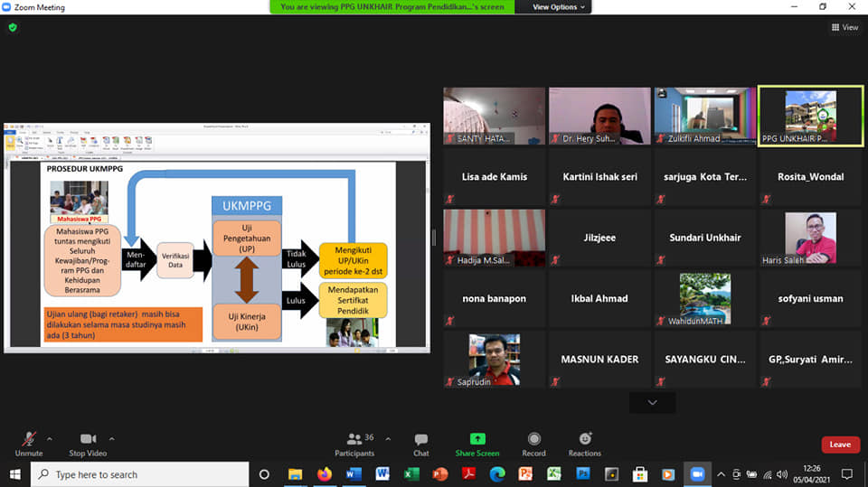Open Firefox from the taskbar
868x487 pixels.
click(324, 474)
